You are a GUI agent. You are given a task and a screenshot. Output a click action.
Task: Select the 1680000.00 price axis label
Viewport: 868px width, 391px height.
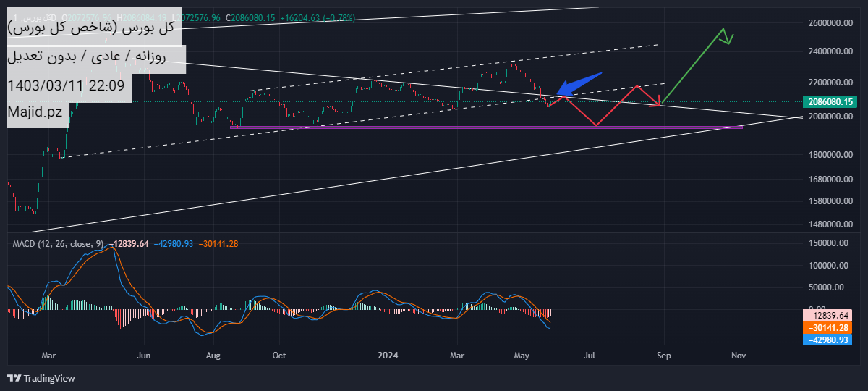tap(830, 180)
